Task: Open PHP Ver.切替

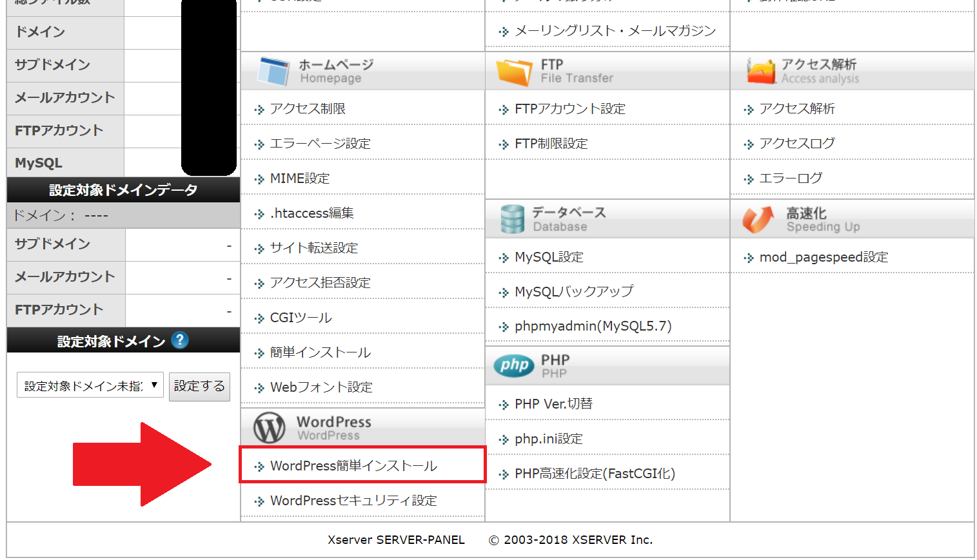Action: (x=553, y=403)
